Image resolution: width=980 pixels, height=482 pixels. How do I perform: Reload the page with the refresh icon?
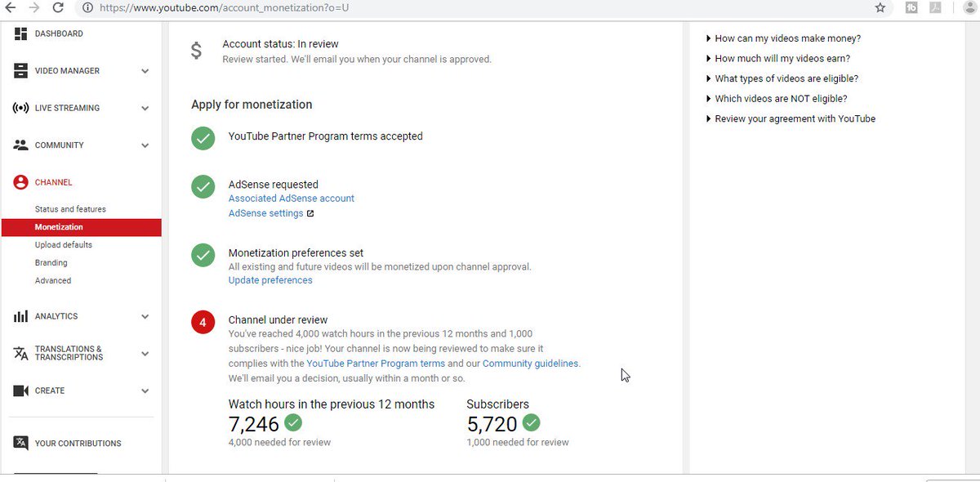tap(58, 7)
